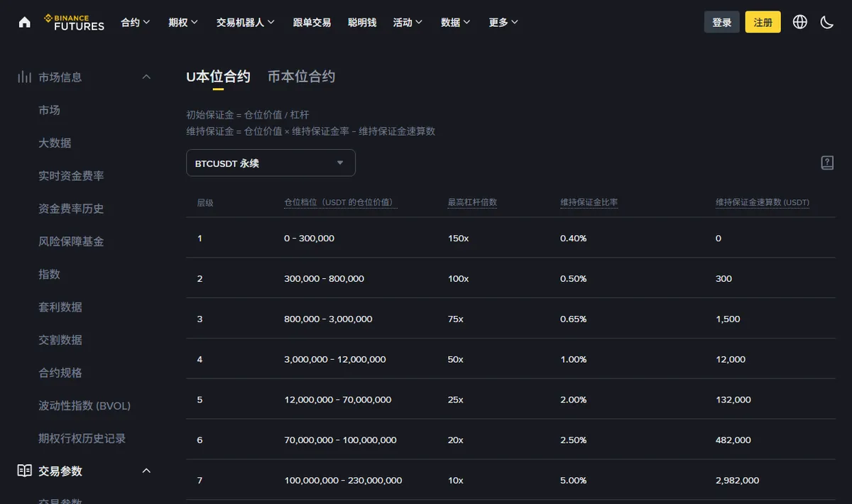Select the 800,000 - 3,000,000 bracket cell
The height and width of the screenshot is (504, 852).
click(328, 319)
